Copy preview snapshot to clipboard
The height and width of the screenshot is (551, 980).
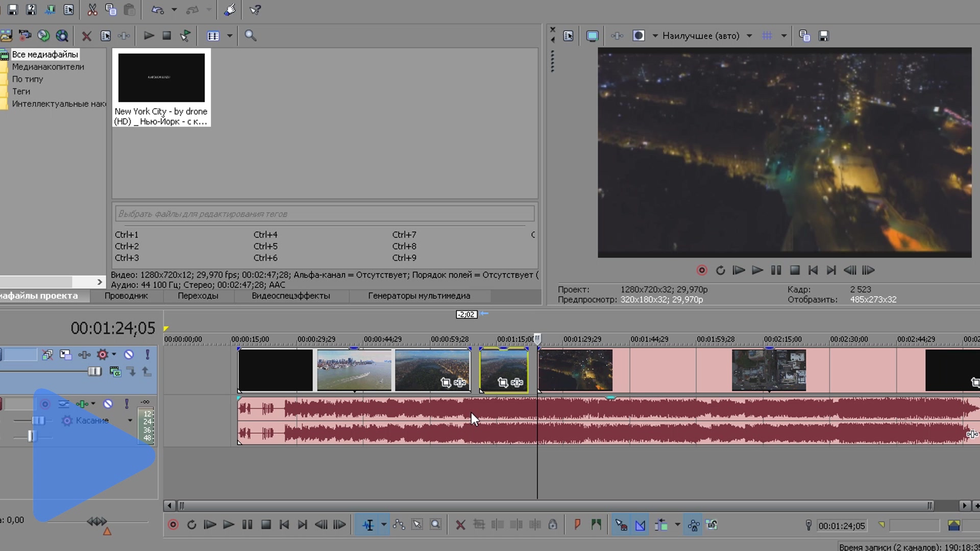(805, 36)
